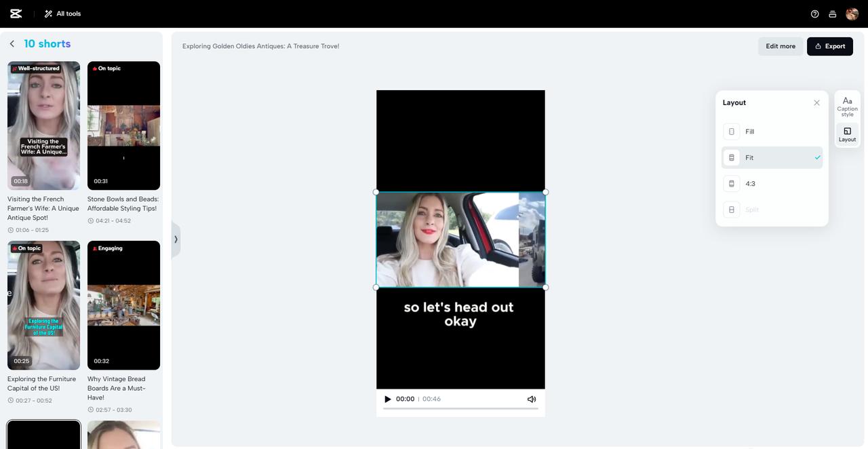Image resolution: width=868 pixels, height=449 pixels.
Task: Click the 02:57 - 03:30 time range
Action: pyautogui.click(x=109, y=410)
